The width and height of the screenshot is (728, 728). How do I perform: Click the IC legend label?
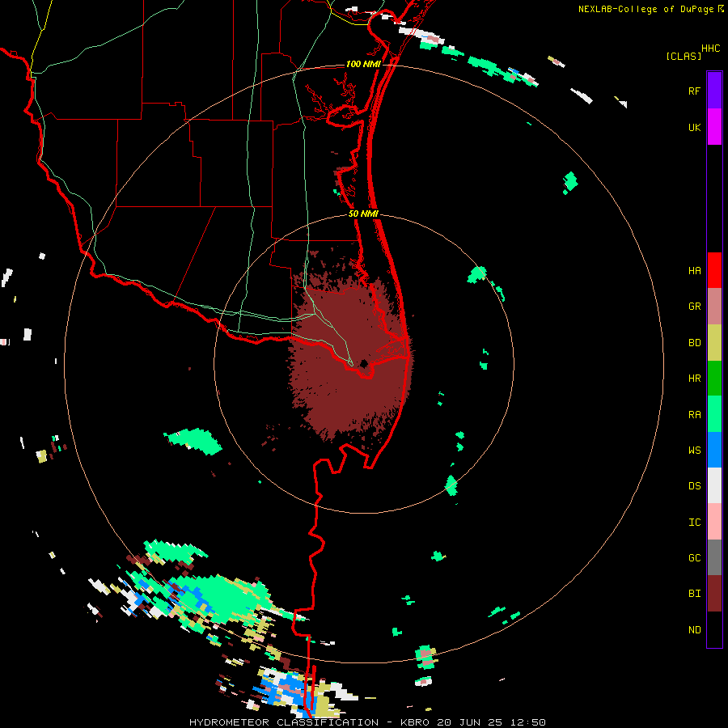pyautogui.click(x=694, y=523)
